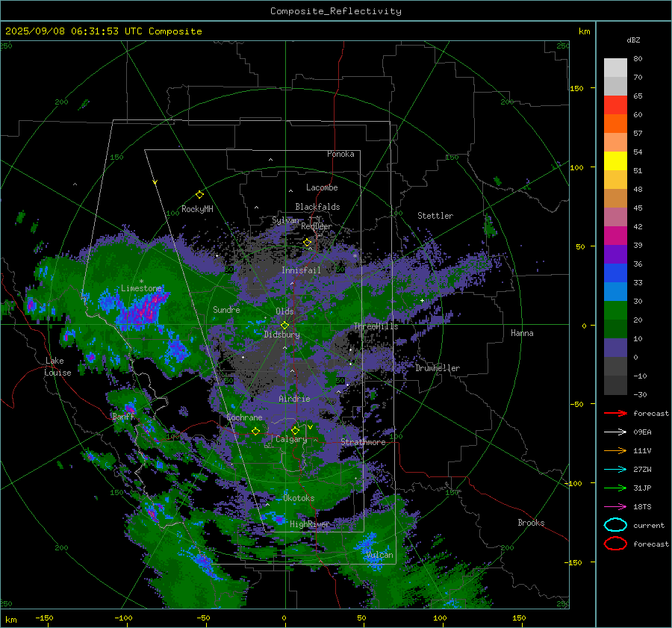Click the HighRiver town label
Viewport: 672px width, 628px height.
point(309,524)
